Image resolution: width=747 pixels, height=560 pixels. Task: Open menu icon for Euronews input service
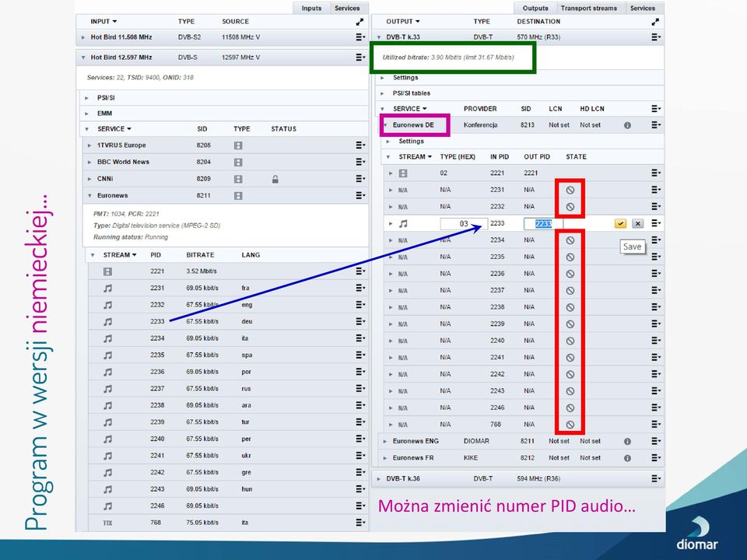click(360, 195)
